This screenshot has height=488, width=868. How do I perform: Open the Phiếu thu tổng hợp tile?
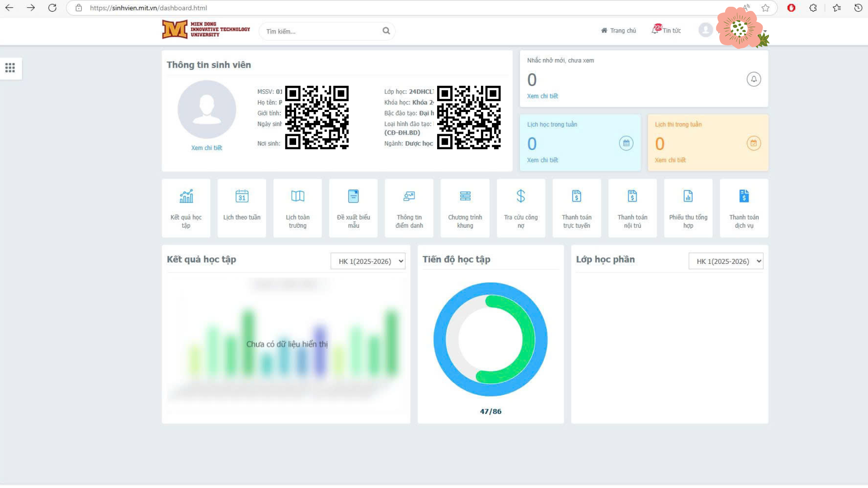click(688, 208)
